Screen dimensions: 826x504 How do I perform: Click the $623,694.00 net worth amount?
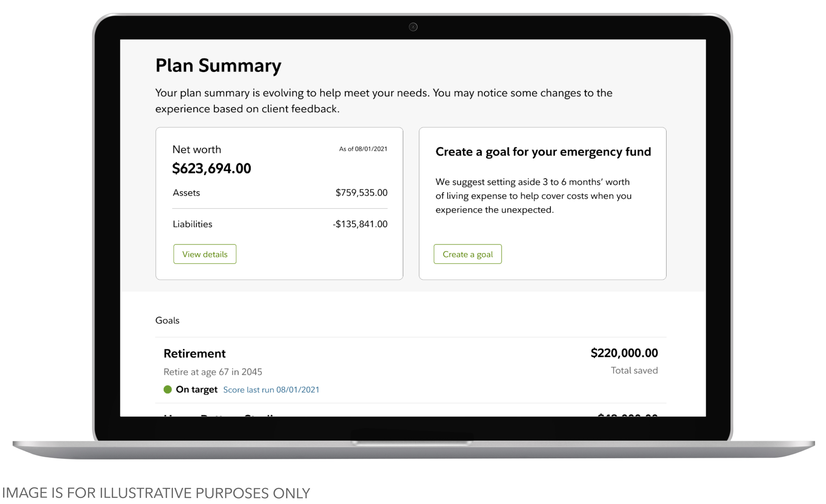(211, 168)
